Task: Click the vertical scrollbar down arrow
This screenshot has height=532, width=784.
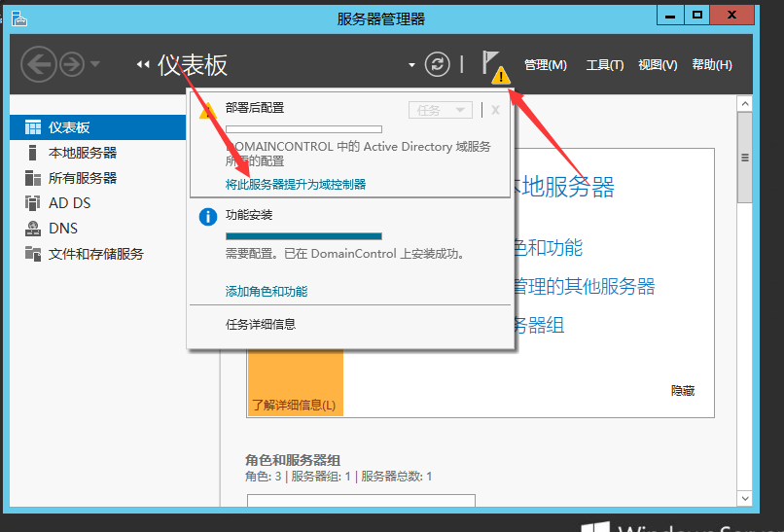Action: [x=745, y=498]
